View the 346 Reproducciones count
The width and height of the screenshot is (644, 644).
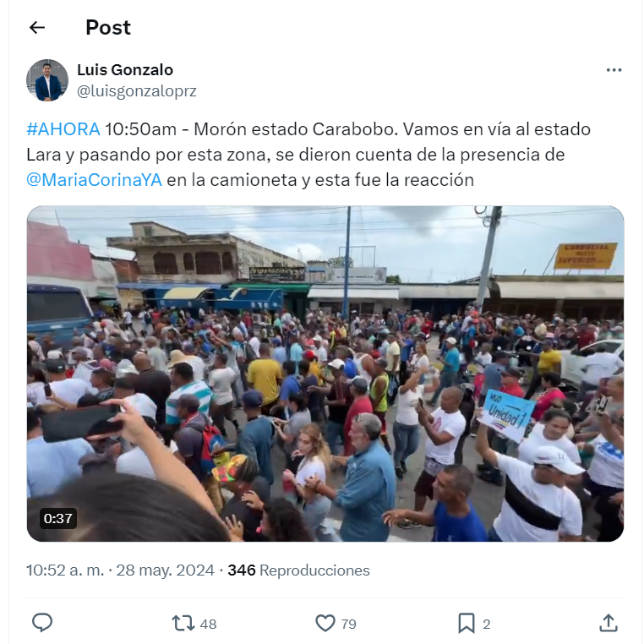[298, 570]
